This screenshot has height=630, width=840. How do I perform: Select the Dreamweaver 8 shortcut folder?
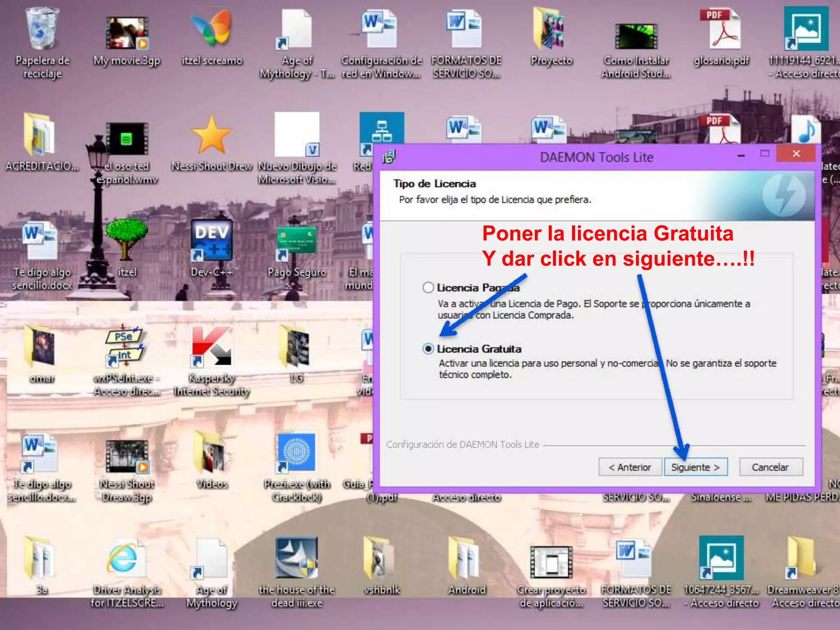(x=804, y=573)
